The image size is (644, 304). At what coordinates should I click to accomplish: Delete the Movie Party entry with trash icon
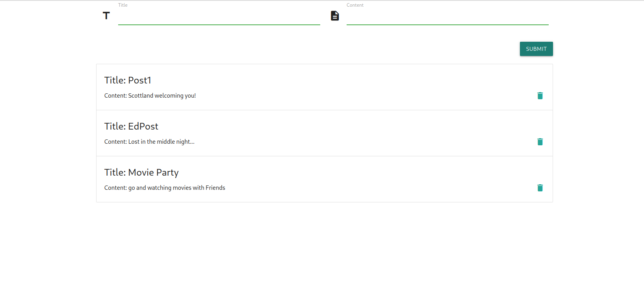coord(540,188)
